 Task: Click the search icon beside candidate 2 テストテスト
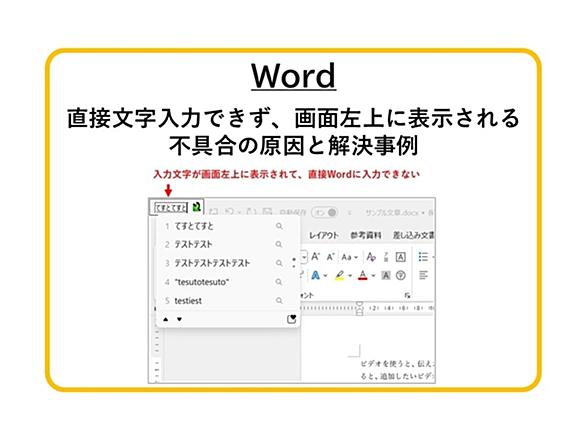(279, 244)
